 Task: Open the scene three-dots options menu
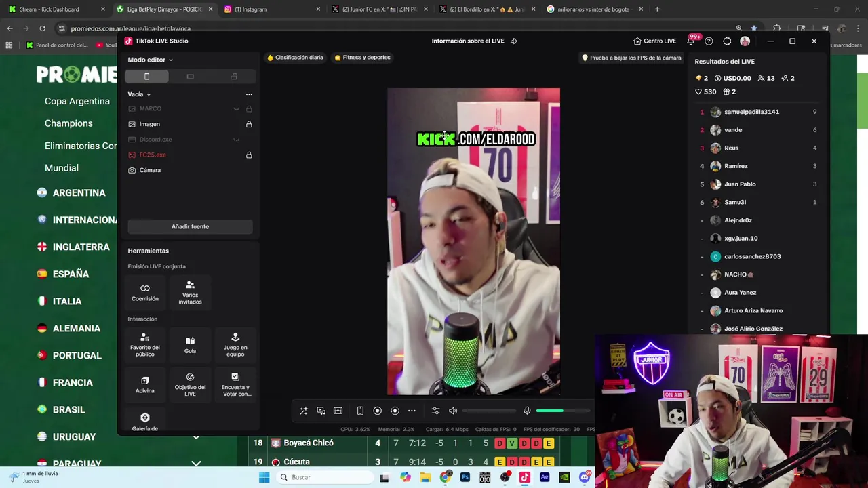point(249,94)
